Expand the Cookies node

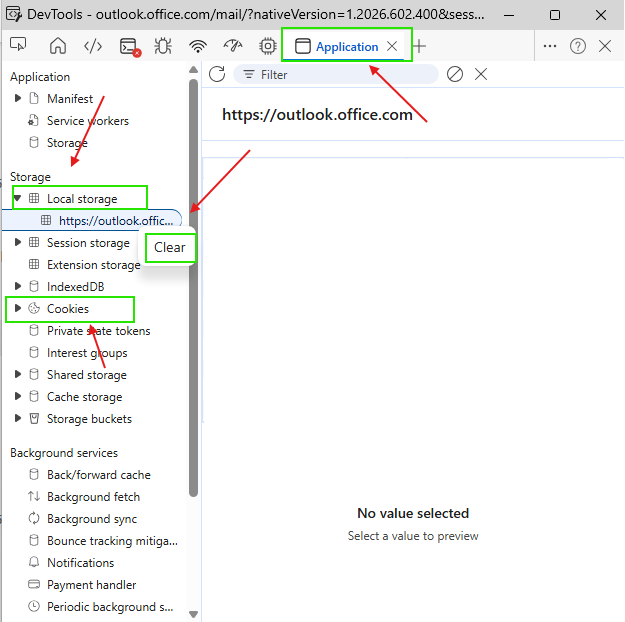(x=18, y=308)
